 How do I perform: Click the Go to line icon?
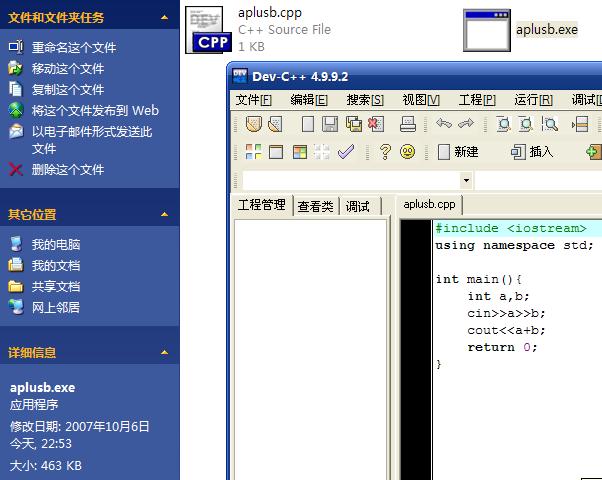580,124
